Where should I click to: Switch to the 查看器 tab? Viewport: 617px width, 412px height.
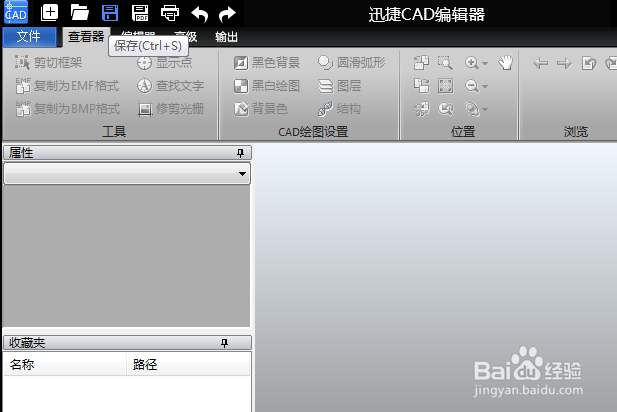click(x=86, y=37)
